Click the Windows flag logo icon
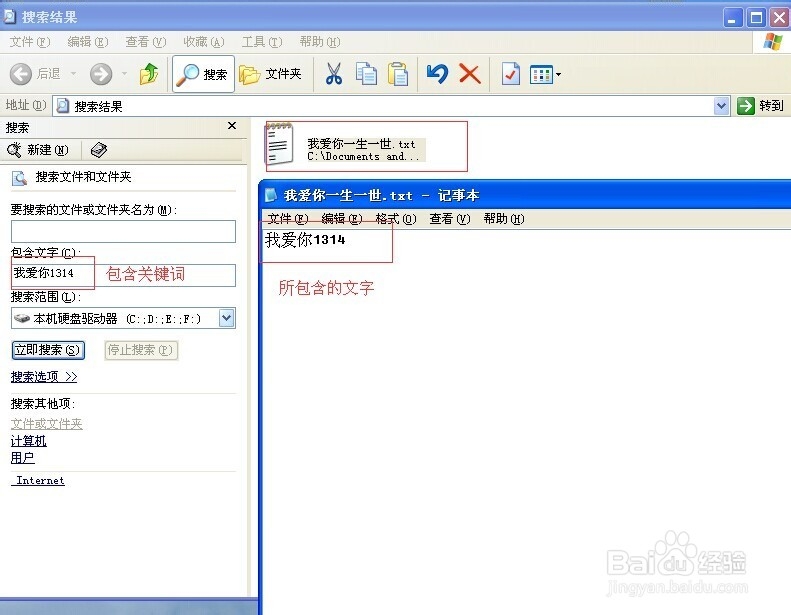The image size is (791, 615). coord(772,42)
